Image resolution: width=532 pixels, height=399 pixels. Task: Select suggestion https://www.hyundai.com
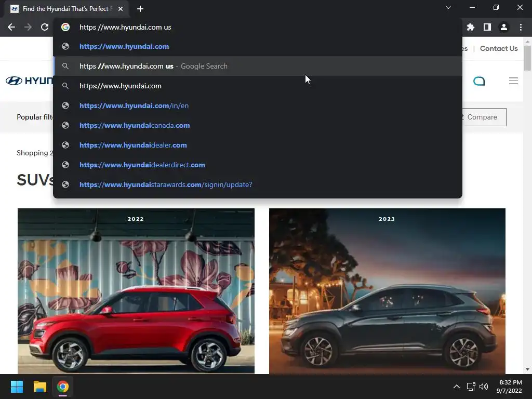258,46
